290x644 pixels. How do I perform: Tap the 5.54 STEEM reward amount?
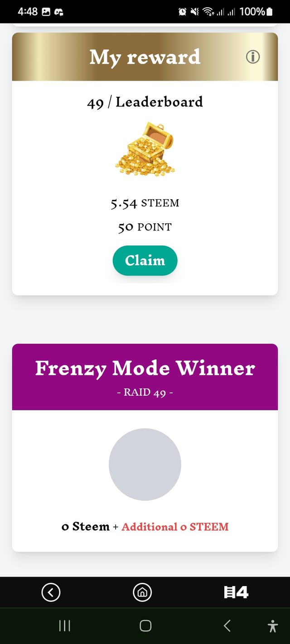click(145, 203)
